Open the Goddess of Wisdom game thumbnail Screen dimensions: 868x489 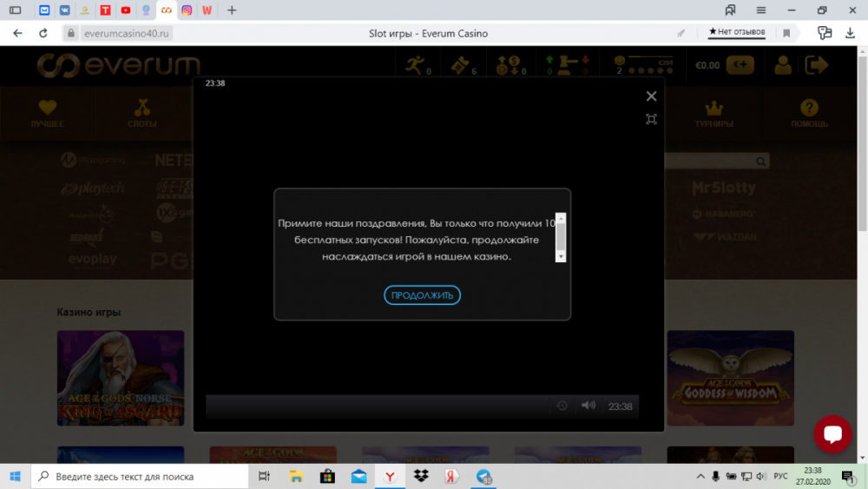tap(730, 378)
